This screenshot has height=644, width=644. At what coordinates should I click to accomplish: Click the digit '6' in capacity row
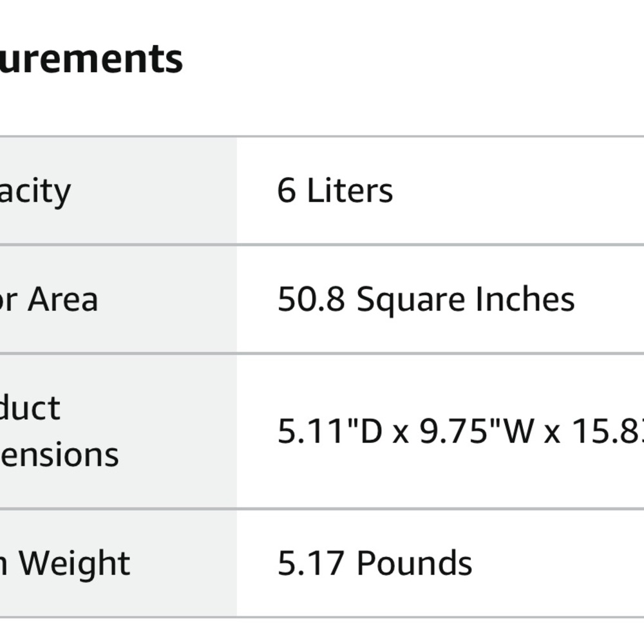point(287,191)
